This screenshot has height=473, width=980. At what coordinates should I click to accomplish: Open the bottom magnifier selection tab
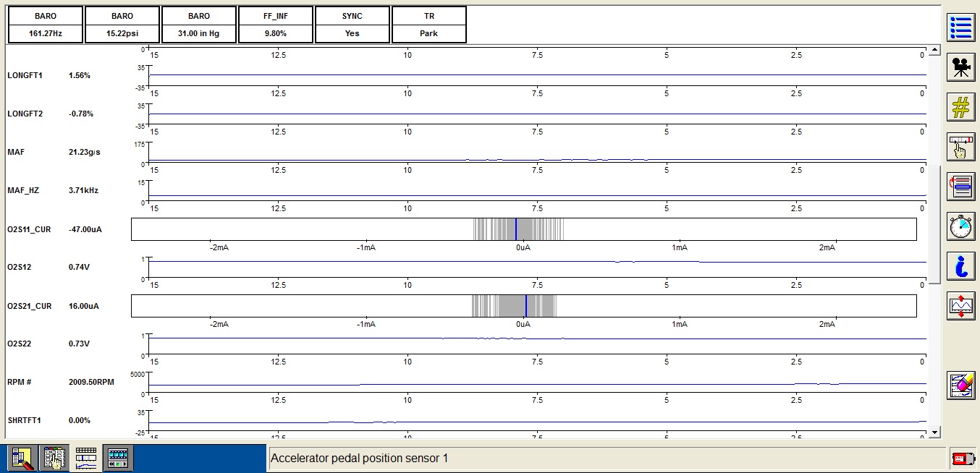[x=21, y=459]
